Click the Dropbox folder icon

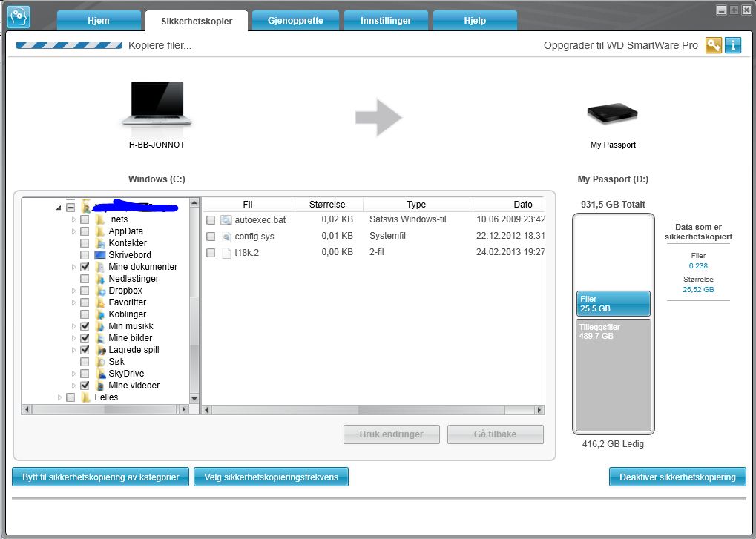tap(100, 291)
